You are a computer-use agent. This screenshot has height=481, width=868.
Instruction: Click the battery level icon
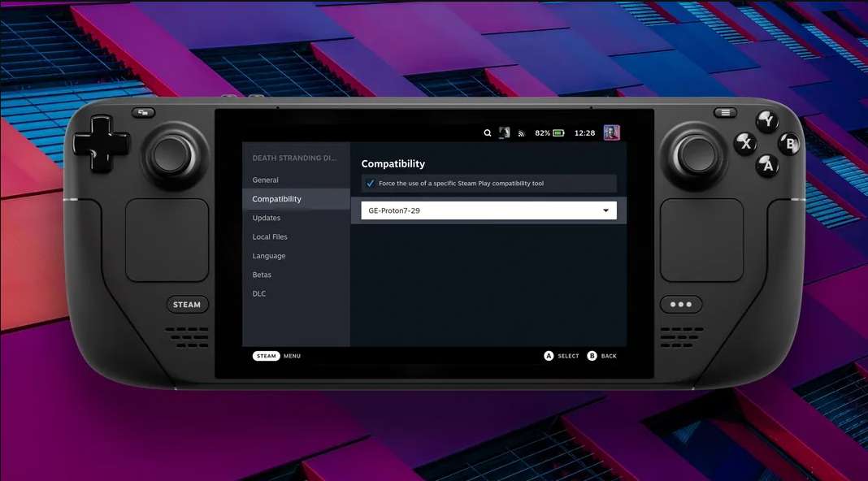558,132
